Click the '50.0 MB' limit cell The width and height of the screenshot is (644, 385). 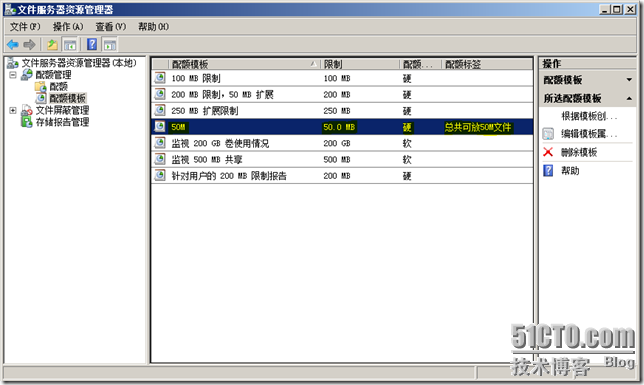pos(339,127)
